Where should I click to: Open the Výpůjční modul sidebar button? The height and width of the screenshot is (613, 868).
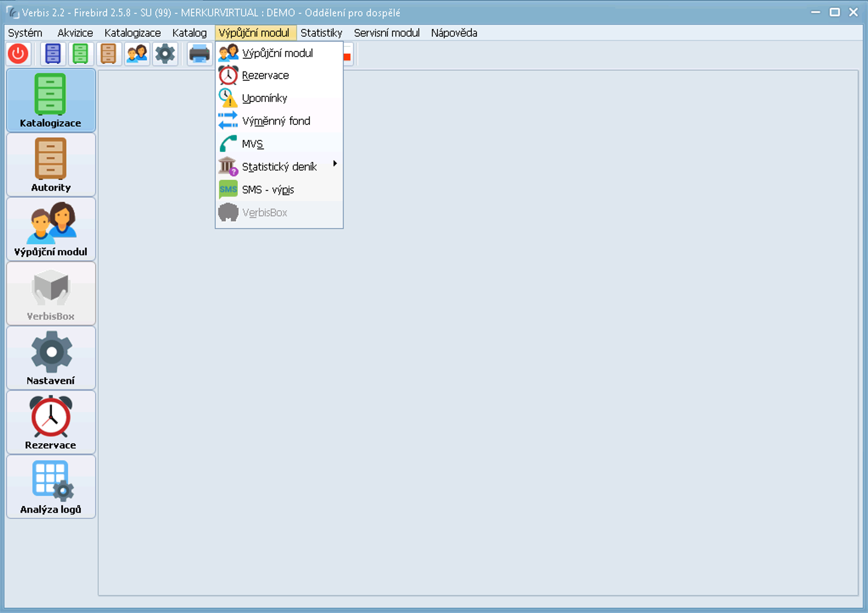pos(51,229)
